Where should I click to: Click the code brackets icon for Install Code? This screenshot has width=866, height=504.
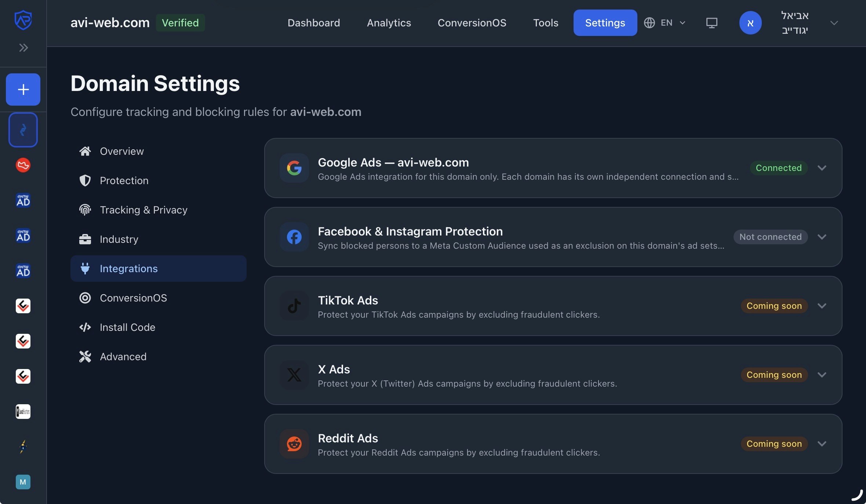click(x=85, y=327)
